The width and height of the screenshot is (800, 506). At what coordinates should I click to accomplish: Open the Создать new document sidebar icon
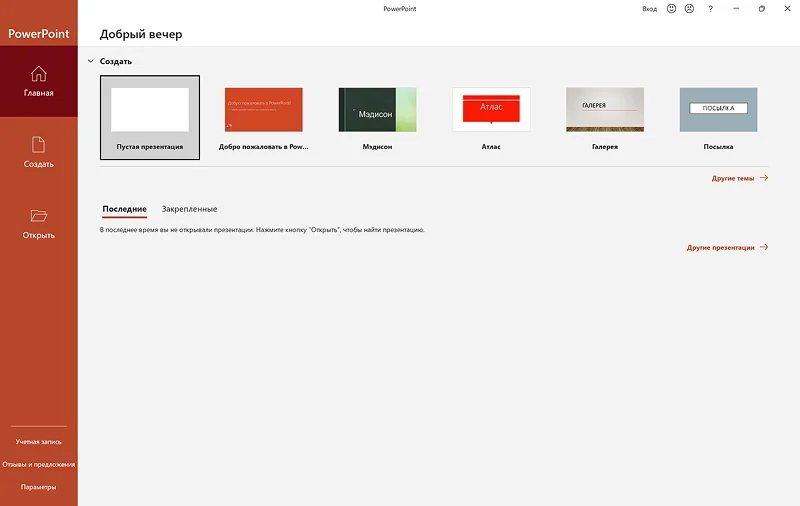pyautogui.click(x=38, y=145)
